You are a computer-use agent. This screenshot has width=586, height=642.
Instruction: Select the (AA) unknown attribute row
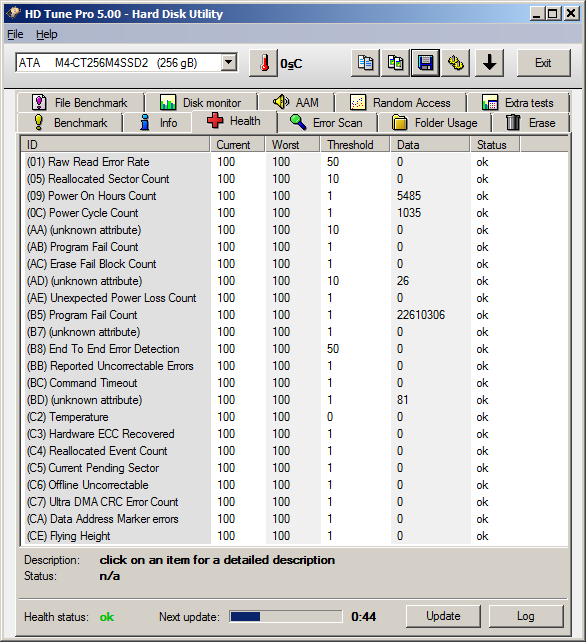[x=294, y=230]
